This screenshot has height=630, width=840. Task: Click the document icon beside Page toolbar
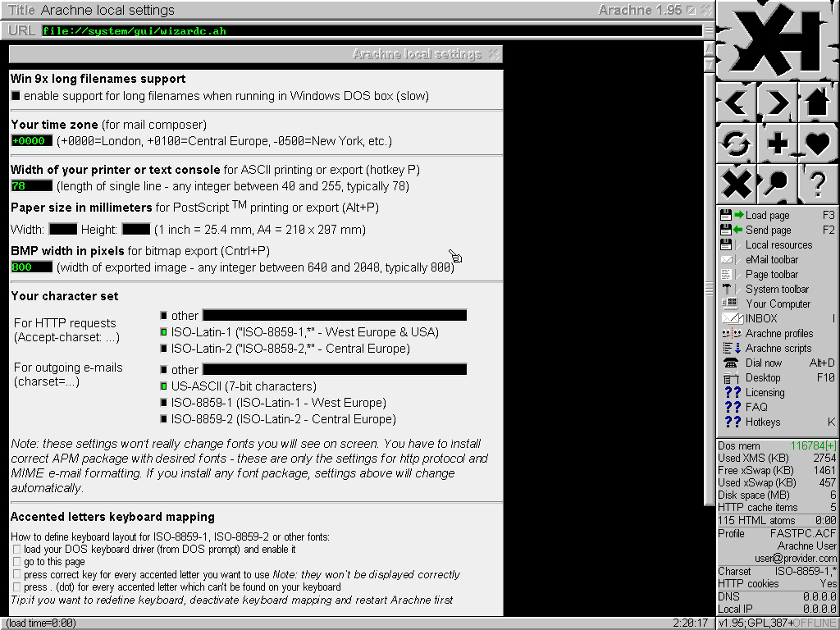click(726, 274)
